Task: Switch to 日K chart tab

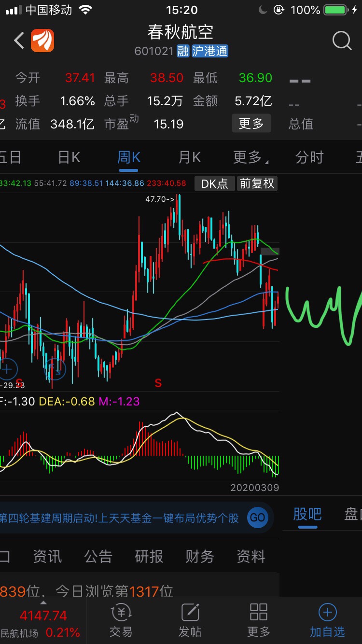Action: pos(69,157)
